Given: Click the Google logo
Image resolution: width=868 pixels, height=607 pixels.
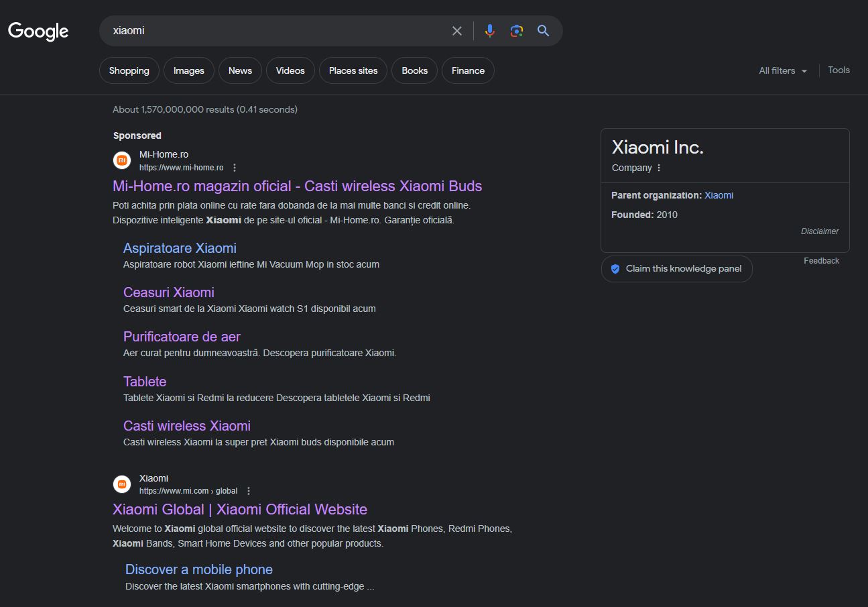Looking at the screenshot, I should point(38,31).
